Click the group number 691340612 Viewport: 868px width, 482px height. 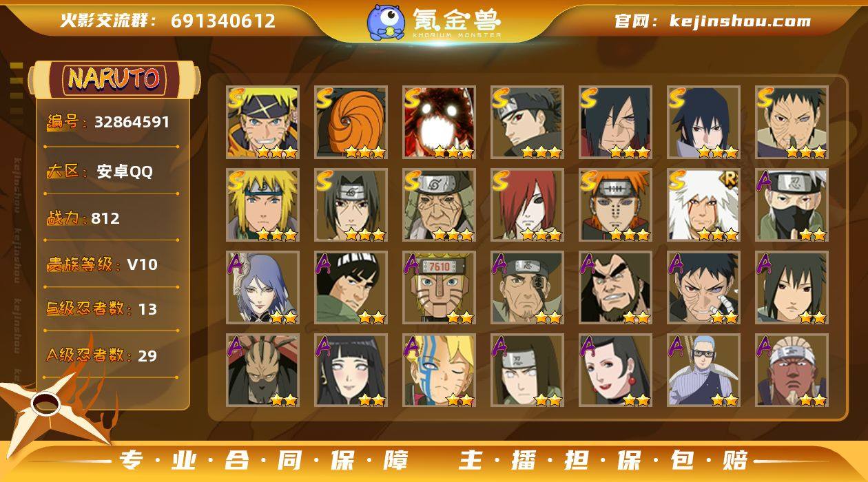[223, 21]
